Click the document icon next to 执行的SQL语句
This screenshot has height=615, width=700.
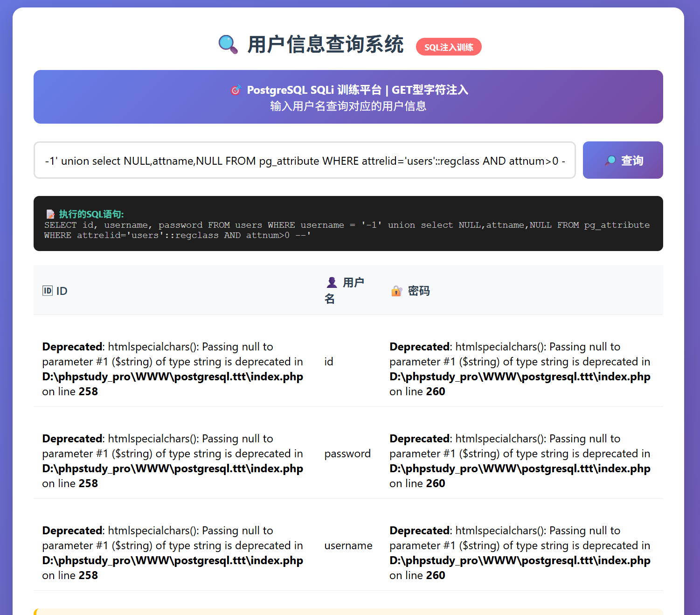[50, 214]
